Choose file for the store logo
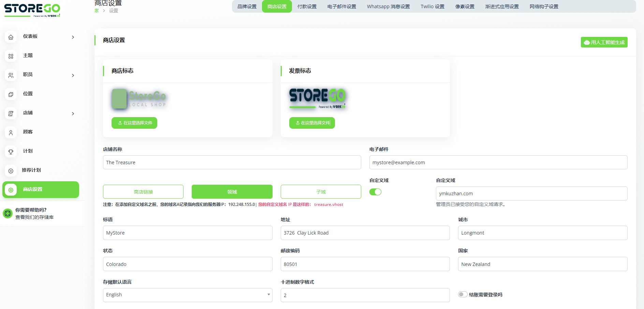This screenshot has width=644, height=309. pos(134,123)
